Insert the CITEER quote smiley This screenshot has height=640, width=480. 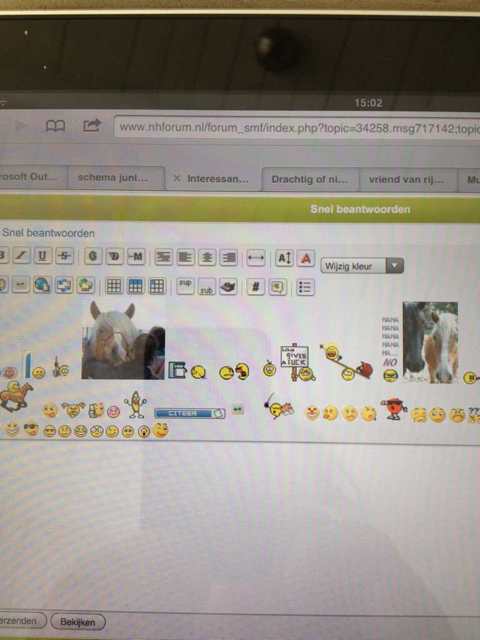(189, 413)
